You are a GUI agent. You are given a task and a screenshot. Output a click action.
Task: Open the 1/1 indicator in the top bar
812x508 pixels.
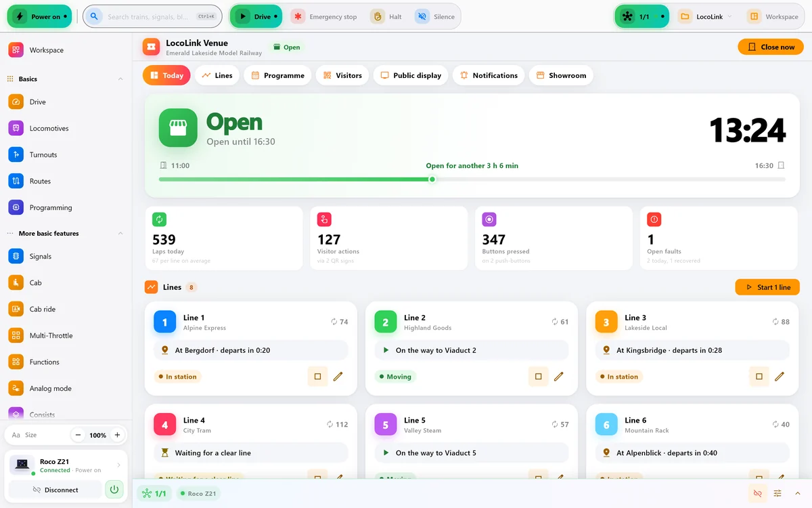pos(641,16)
